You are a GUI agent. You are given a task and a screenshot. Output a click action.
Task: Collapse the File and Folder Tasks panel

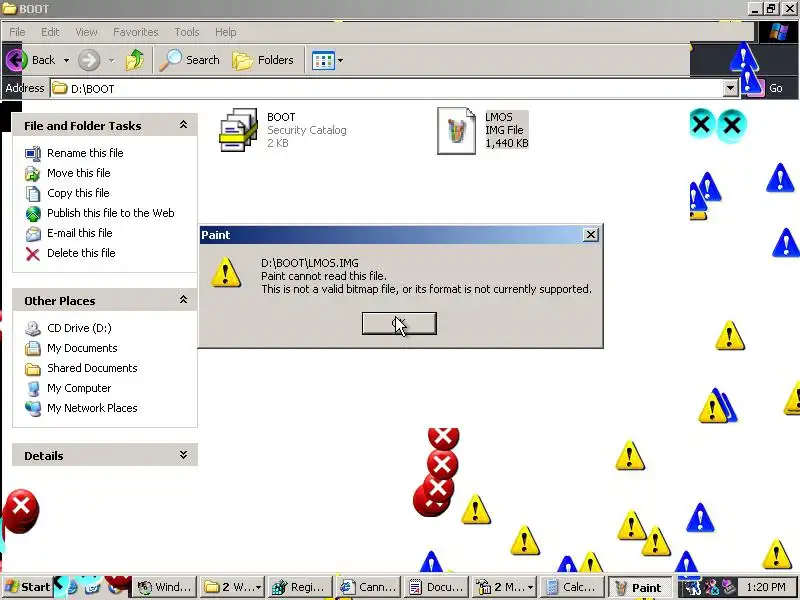(183, 125)
